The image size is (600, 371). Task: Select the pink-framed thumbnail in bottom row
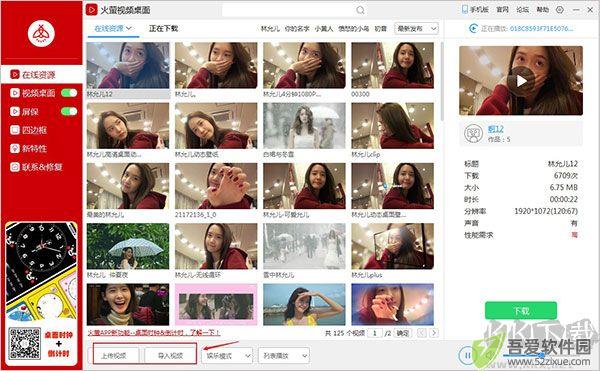tap(216, 304)
